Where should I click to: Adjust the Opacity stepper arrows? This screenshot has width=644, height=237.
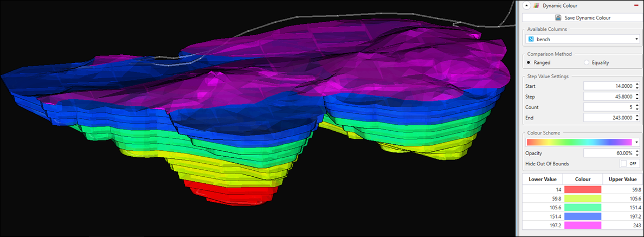click(x=637, y=153)
